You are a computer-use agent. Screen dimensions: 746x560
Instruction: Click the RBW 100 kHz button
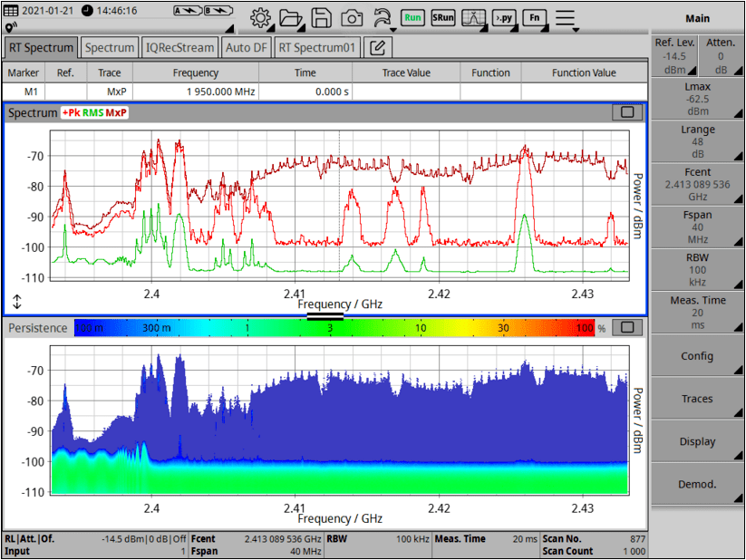tap(696, 269)
